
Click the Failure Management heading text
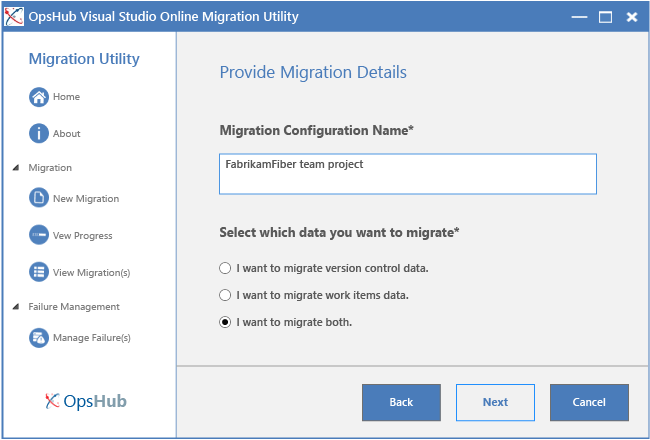click(x=74, y=306)
